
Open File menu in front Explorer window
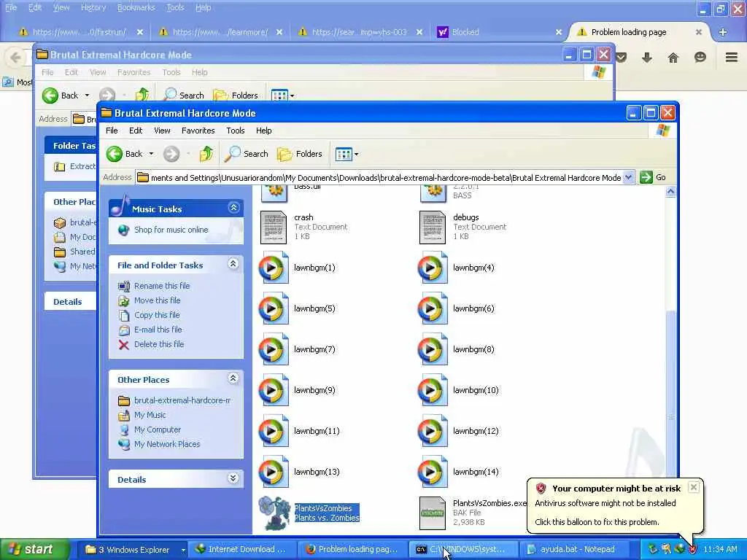tap(112, 131)
